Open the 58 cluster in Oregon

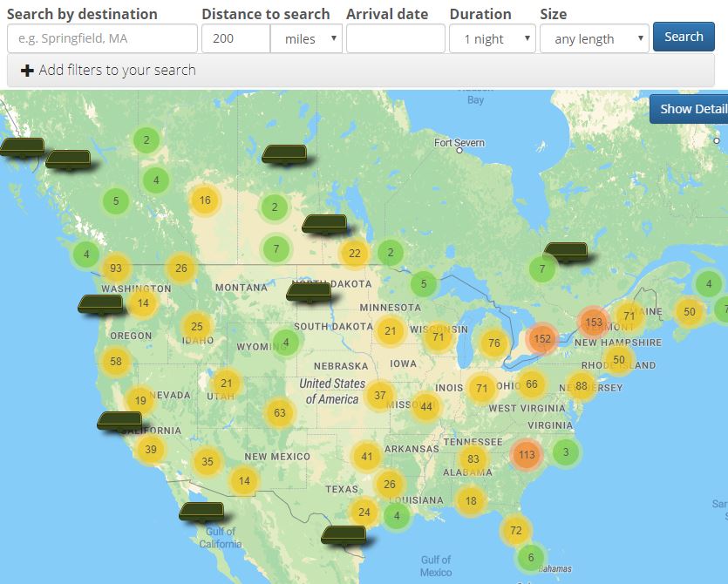click(x=116, y=361)
